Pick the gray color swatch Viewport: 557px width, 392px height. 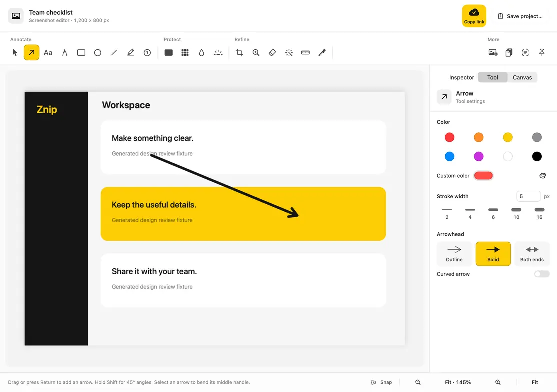click(537, 137)
